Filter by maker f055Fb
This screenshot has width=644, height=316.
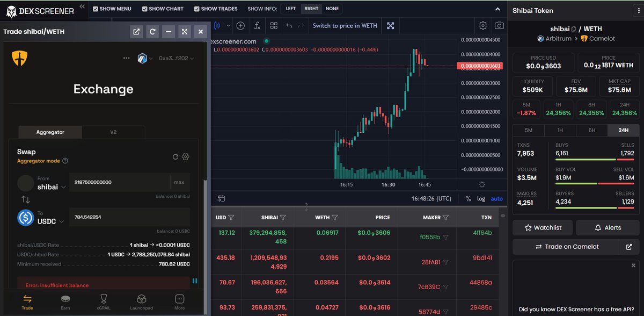446,237
